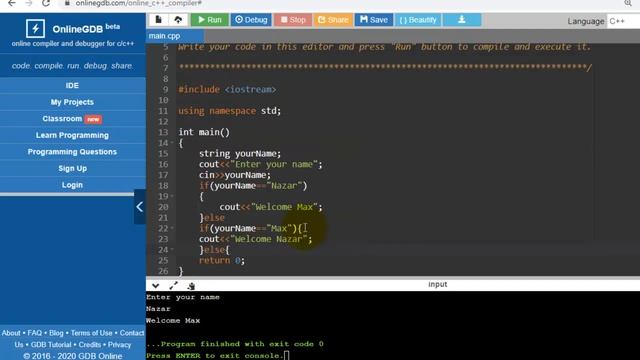Open Programming Questions in sidebar
The height and width of the screenshot is (360, 640).
pos(72,152)
